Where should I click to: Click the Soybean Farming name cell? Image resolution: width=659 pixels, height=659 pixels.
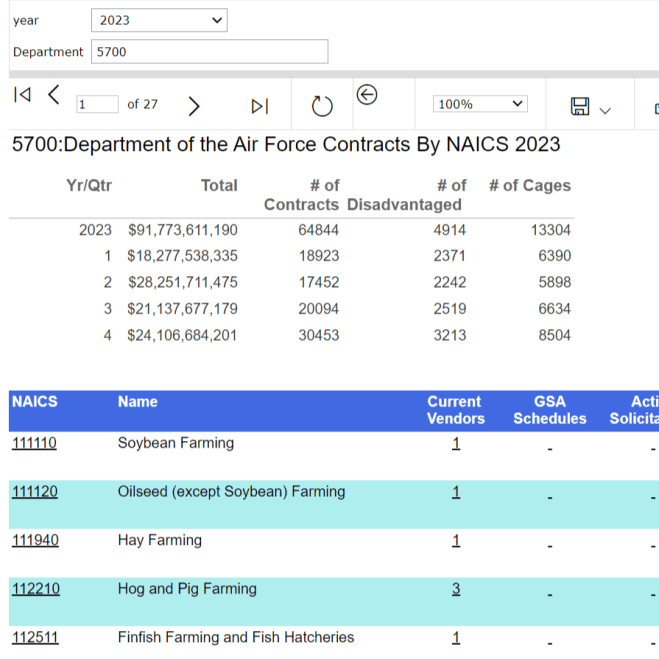click(176, 443)
